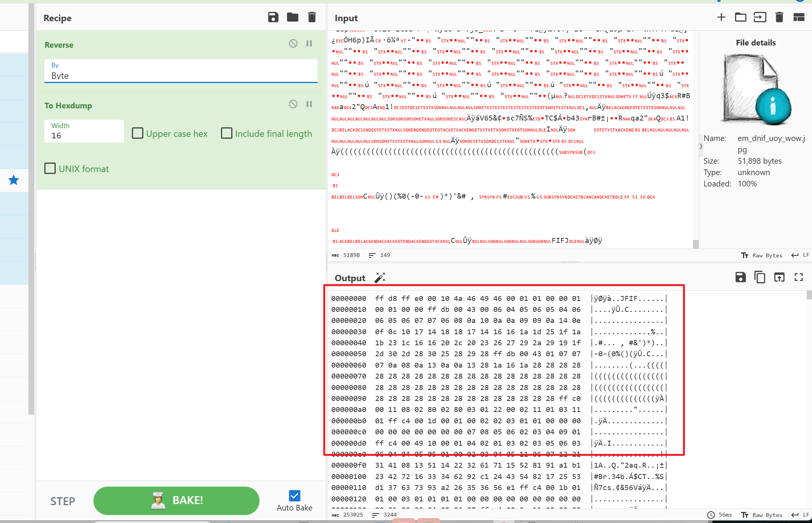
Task: Set breakpoint on To Hexdump operation
Action: (x=309, y=104)
